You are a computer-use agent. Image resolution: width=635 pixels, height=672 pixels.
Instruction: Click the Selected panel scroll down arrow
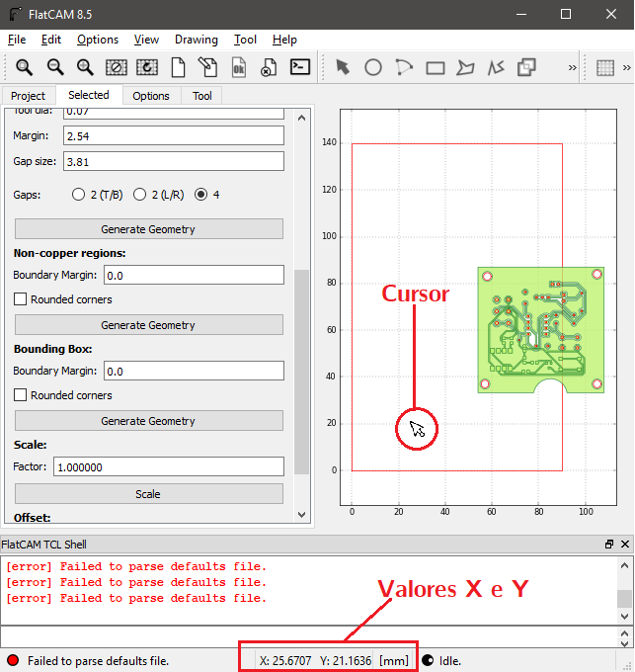point(301,514)
